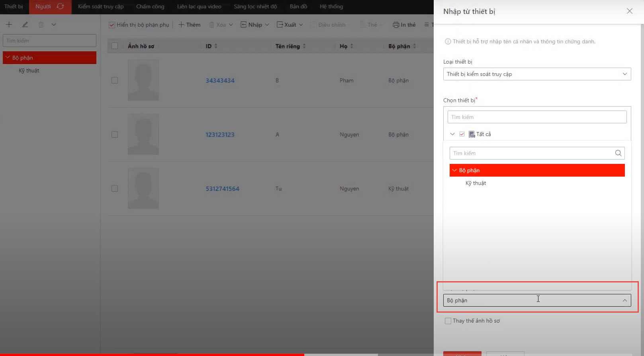Screen dimensions: 644x356
Task: Click the Chọn thiết bị search field
Action: (x=536, y=117)
